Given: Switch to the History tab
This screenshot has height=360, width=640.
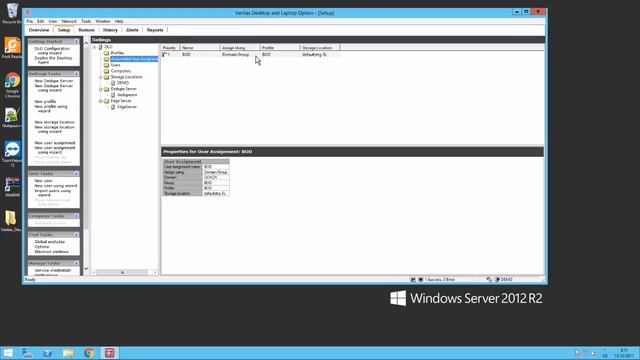Looking at the screenshot, I should pos(110,30).
